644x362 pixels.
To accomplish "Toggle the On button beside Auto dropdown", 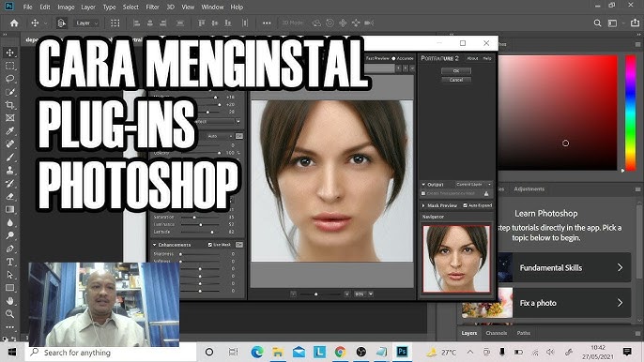I will (239, 136).
